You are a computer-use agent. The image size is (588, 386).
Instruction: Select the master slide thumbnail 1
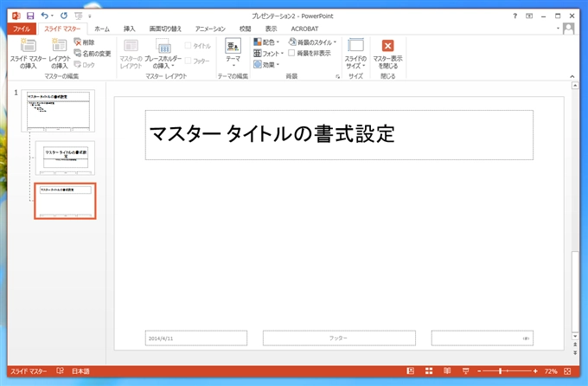58,111
